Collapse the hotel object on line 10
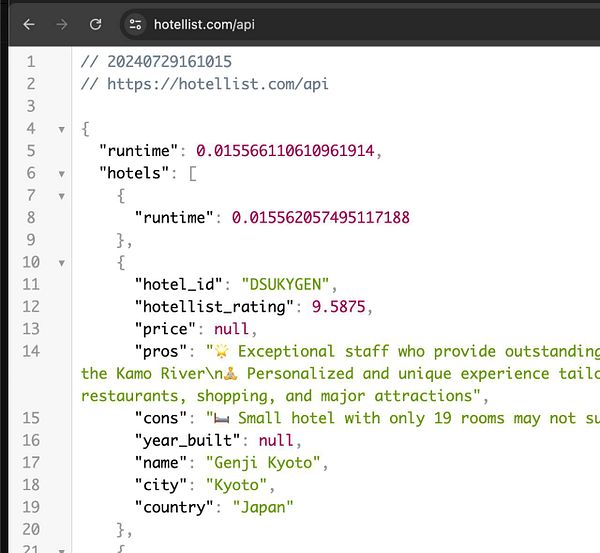 tap(62, 262)
